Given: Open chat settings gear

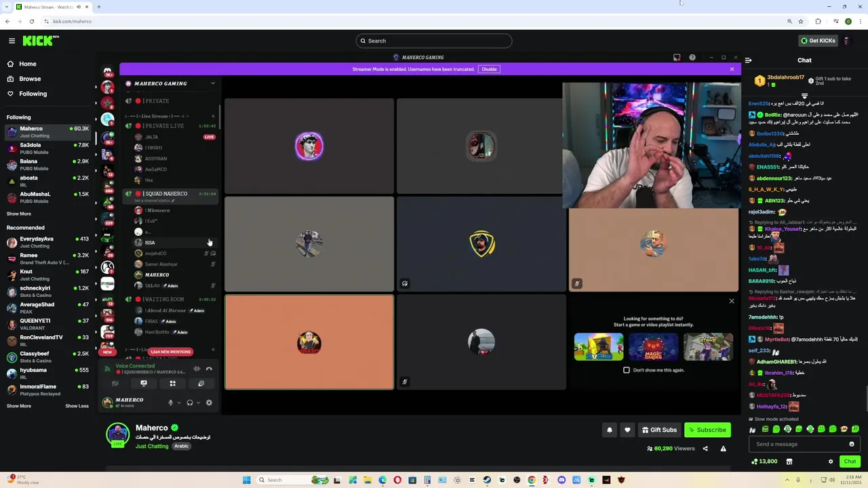Looking at the screenshot, I should 831,462.
